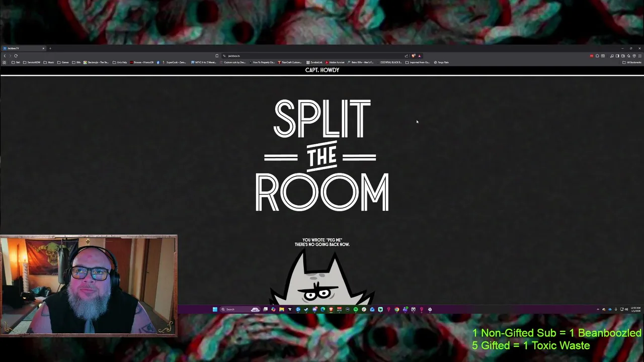Expand the Imported from Go bookmarks folder
This screenshot has height=362, width=644.
click(418, 62)
